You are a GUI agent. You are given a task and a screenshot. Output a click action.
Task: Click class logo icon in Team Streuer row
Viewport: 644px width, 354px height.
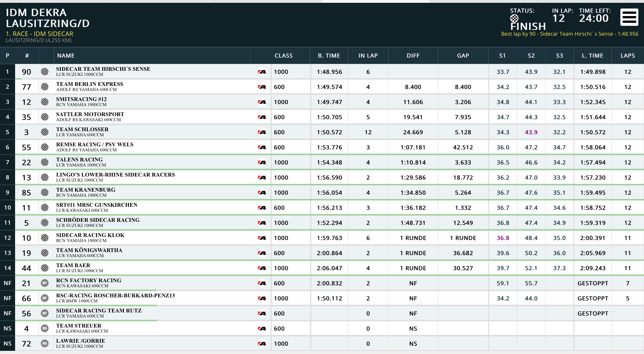pyautogui.click(x=262, y=329)
